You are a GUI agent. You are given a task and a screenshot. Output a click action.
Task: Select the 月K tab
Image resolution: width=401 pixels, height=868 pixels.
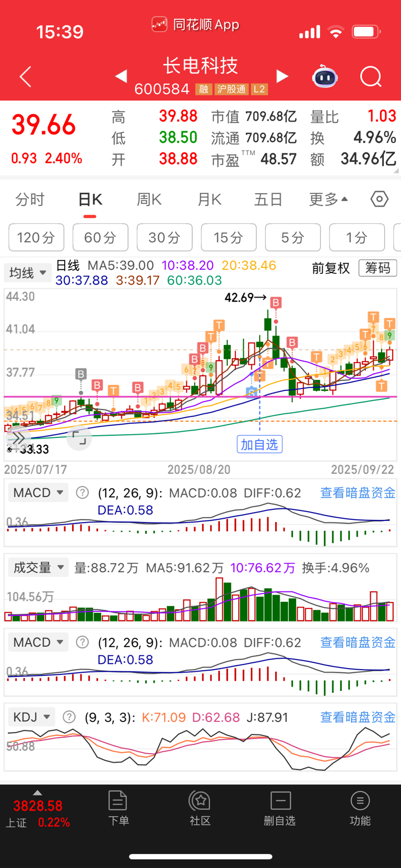click(209, 199)
